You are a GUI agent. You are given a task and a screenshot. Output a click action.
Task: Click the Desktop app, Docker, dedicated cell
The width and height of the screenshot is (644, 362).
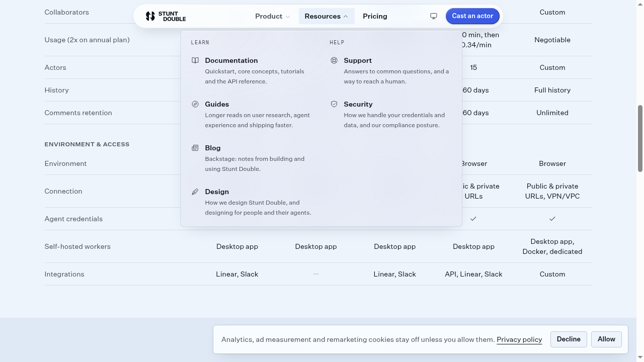(x=552, y=246)
